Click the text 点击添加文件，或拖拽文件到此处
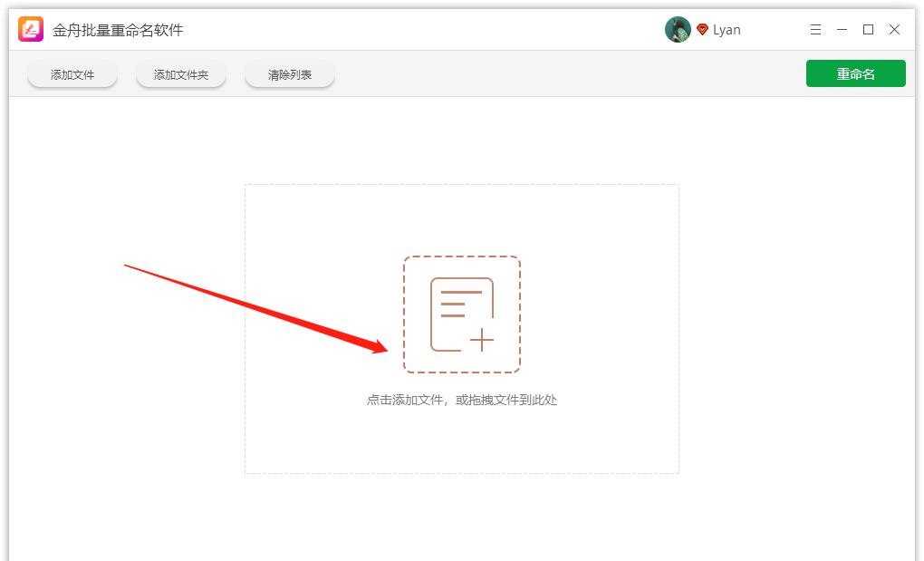 [x=462, y=400]
